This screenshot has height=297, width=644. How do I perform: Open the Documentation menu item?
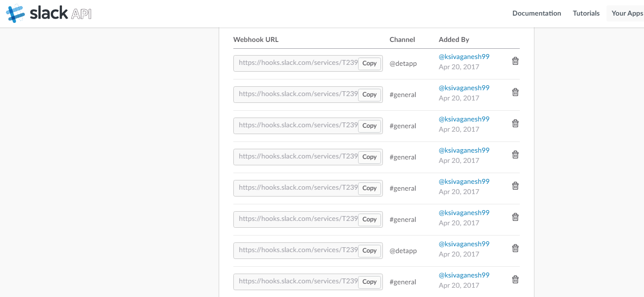click(536, 13)
